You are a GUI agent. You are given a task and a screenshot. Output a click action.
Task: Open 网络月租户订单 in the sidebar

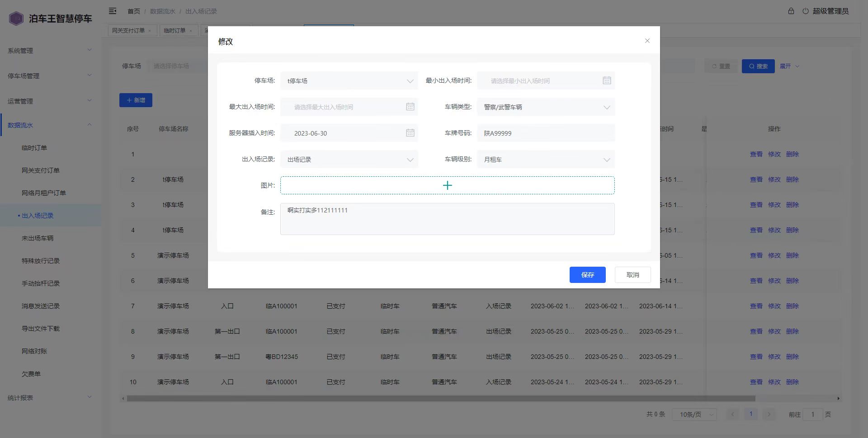pyautogui.click(x=44, y=193)
